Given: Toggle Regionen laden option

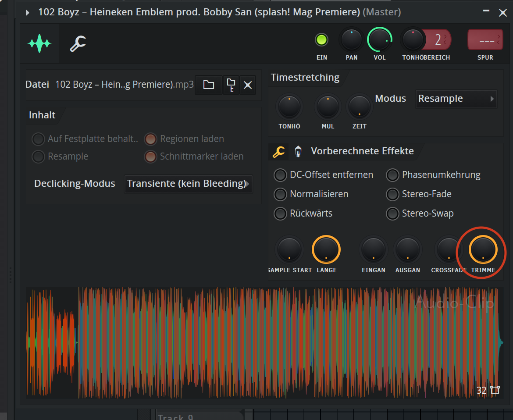Looking at the screenshot, I should pyautogui.click(x=150, y=139).
